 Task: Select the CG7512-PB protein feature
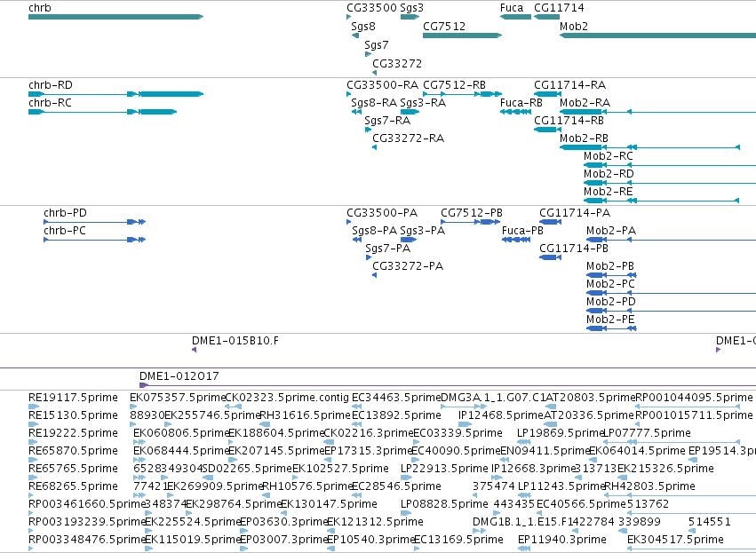471,222
